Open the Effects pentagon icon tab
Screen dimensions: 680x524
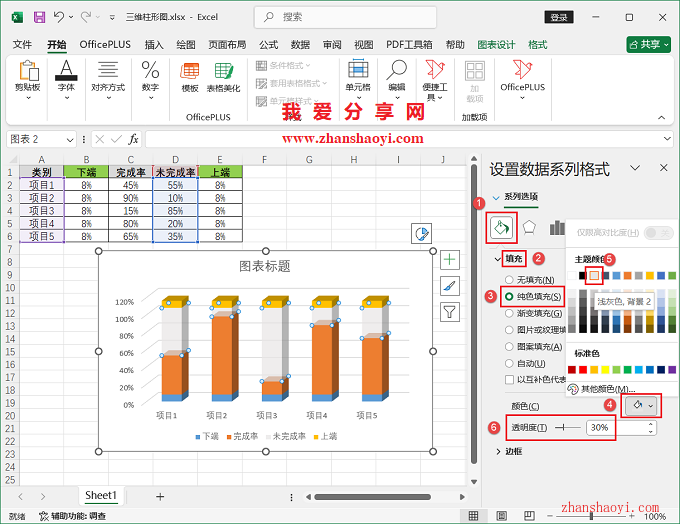[530, 228]
